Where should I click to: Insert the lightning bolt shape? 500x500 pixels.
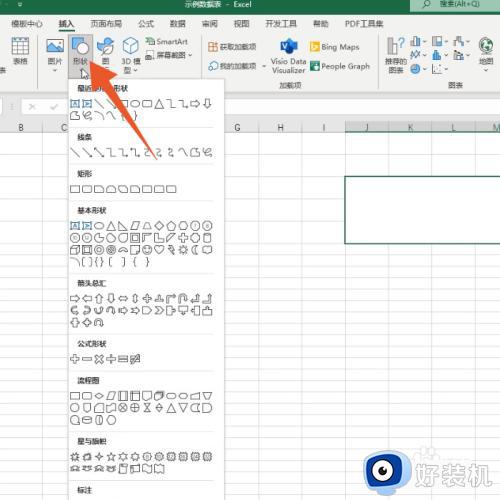171,250
